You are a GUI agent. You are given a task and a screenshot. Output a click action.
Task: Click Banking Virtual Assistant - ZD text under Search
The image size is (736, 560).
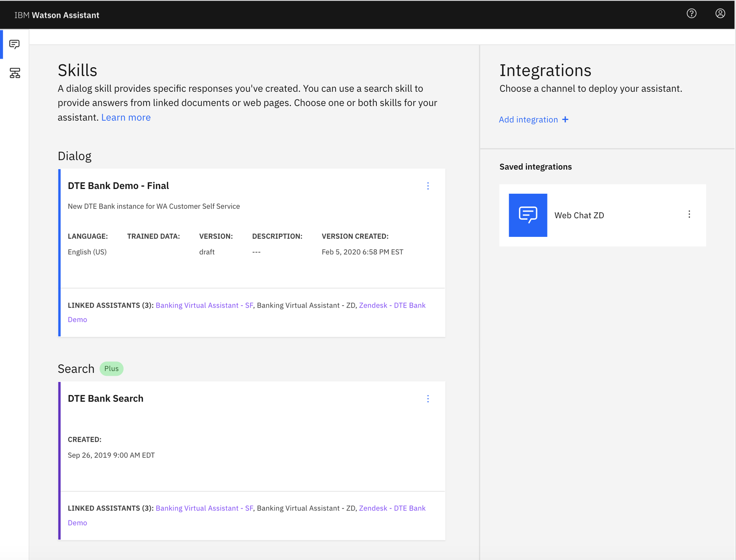pos(306,508)
